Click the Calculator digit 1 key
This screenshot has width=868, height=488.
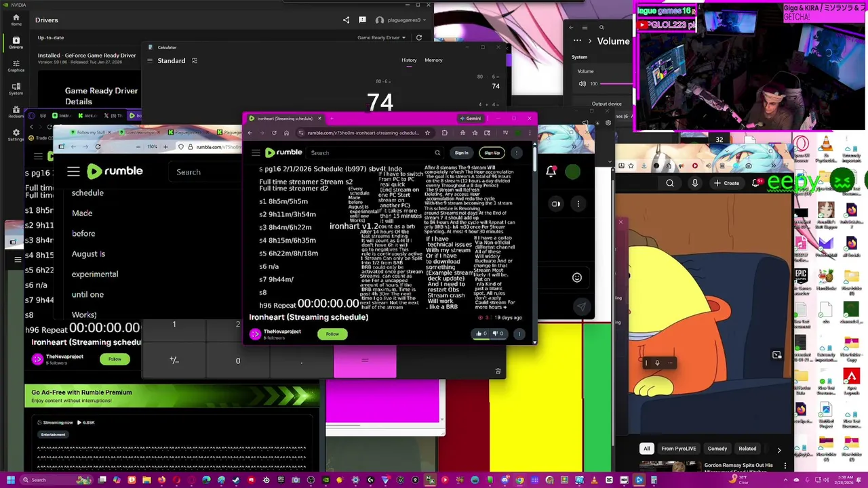pos(174,326)
